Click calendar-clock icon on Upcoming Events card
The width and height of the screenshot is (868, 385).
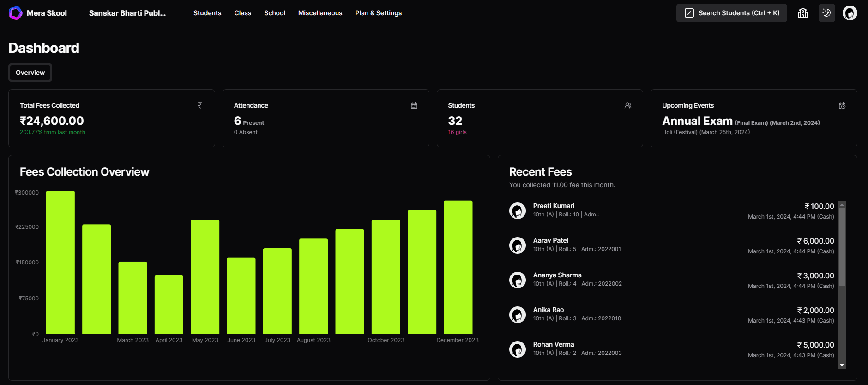842,105
